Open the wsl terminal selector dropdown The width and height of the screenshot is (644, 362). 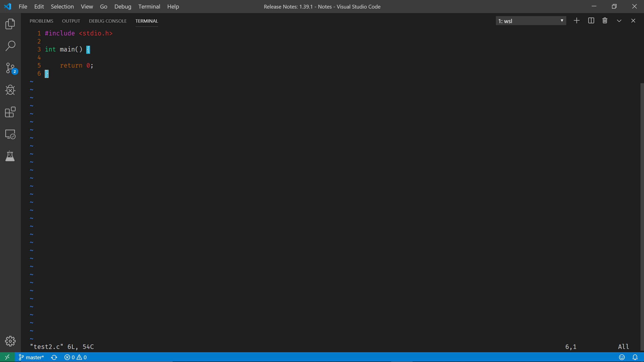click(531, 21)
